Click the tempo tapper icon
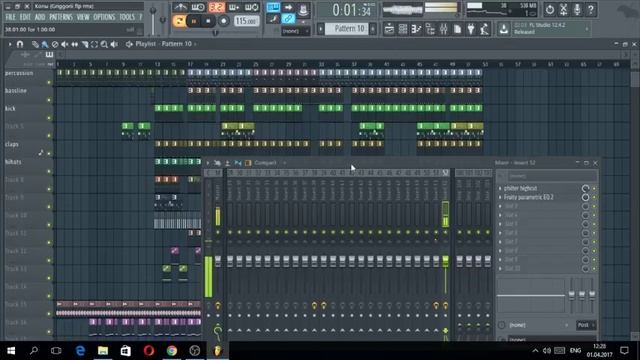 click(x=484, y=29)
